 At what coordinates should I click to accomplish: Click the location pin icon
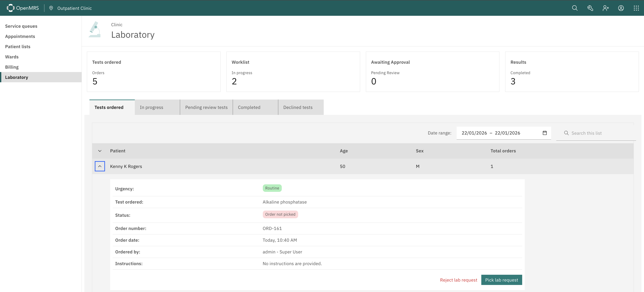(x=51, y=8)
